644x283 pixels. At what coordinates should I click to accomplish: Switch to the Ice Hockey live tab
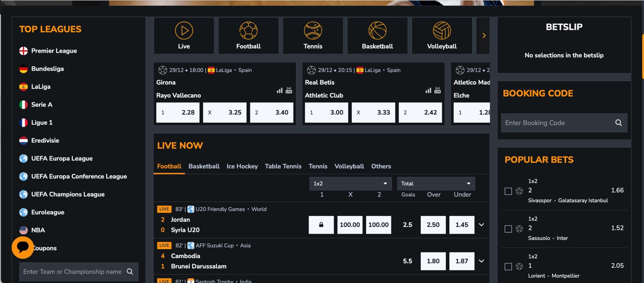point(242,166)
